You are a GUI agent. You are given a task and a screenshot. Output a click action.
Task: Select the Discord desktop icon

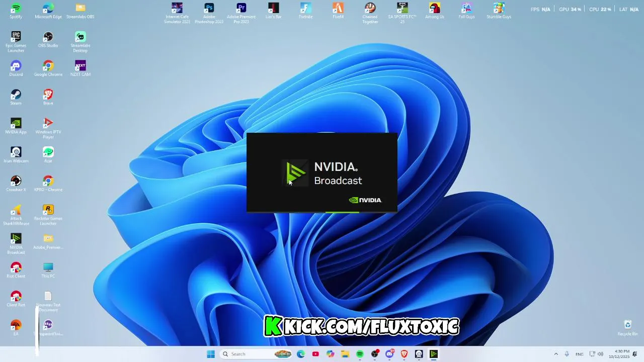tap(16, 69)
